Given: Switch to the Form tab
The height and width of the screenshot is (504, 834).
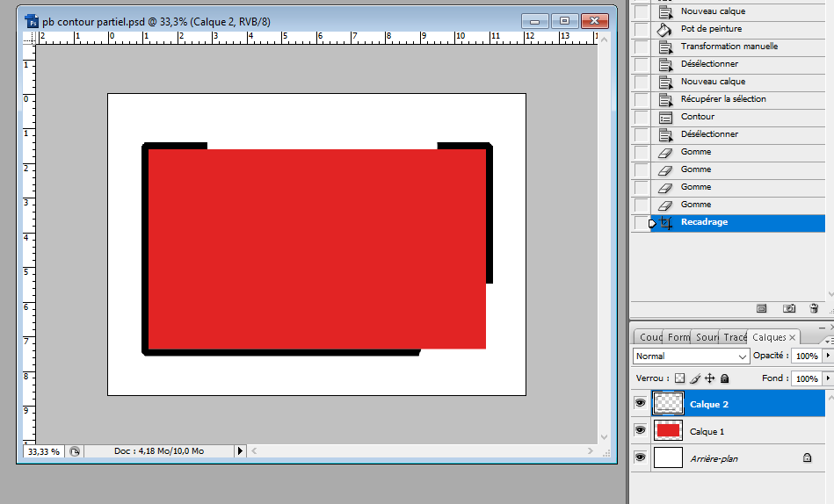Looking at the screenshot, I should 678,337.
